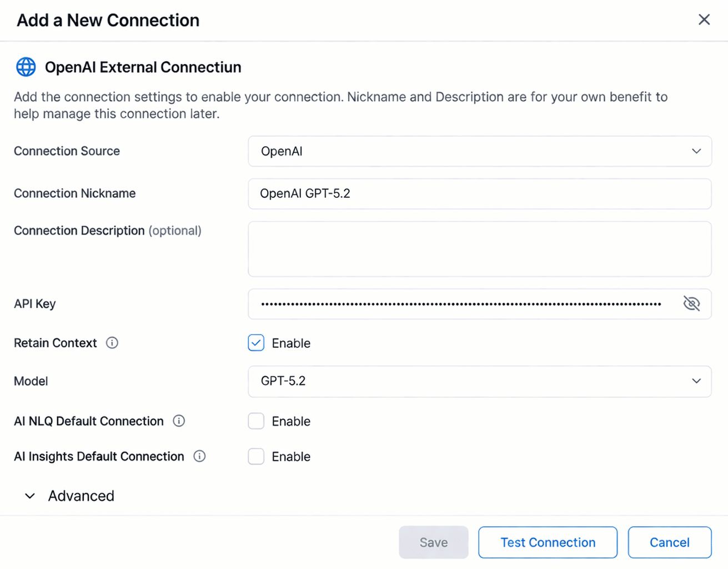Click the AI NLQ Default Connection info icon

[x=179, y=421]
